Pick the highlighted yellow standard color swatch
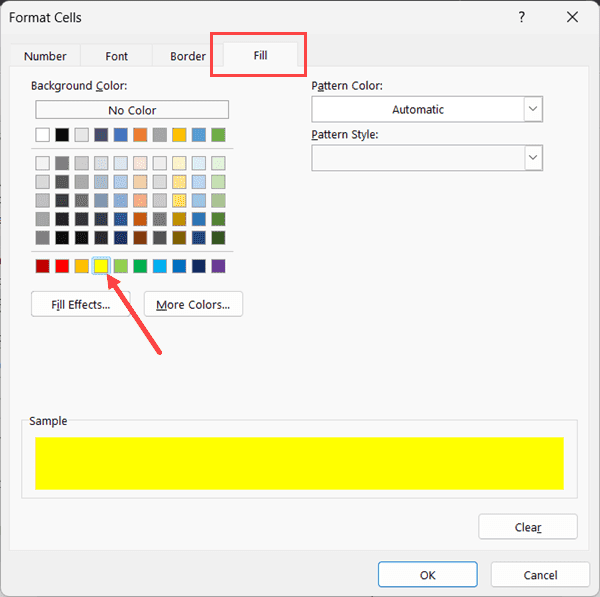600x597 pixels. (101, 266)
